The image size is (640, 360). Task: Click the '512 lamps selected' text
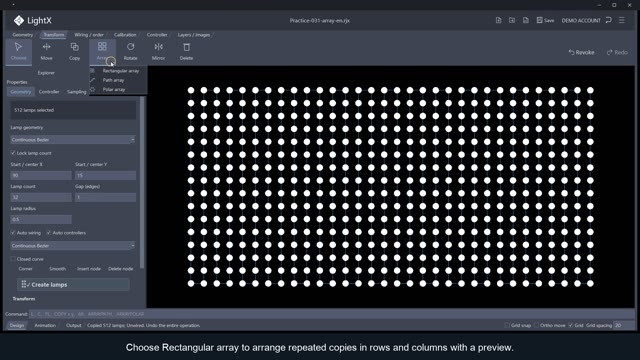point(34,110)
